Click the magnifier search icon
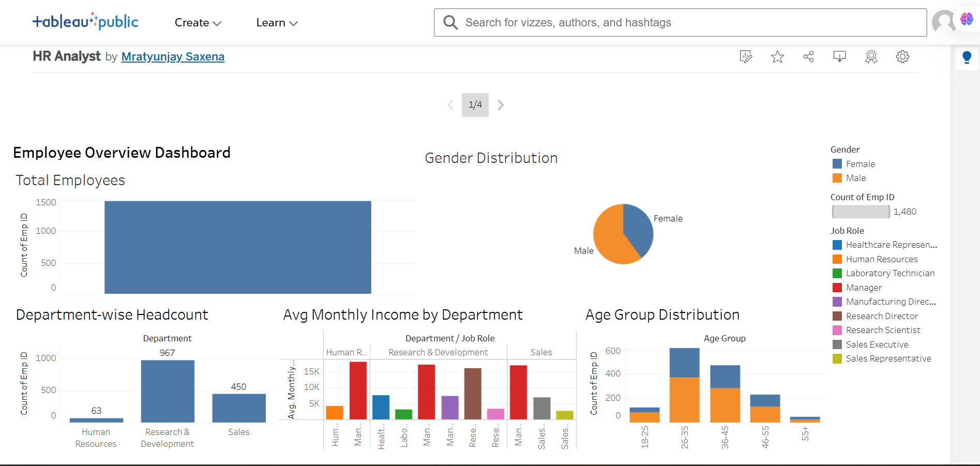 point(450,23)
